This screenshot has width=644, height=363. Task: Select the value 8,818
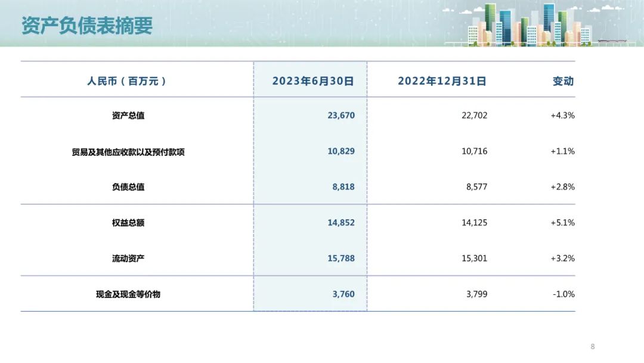(343, 187)
